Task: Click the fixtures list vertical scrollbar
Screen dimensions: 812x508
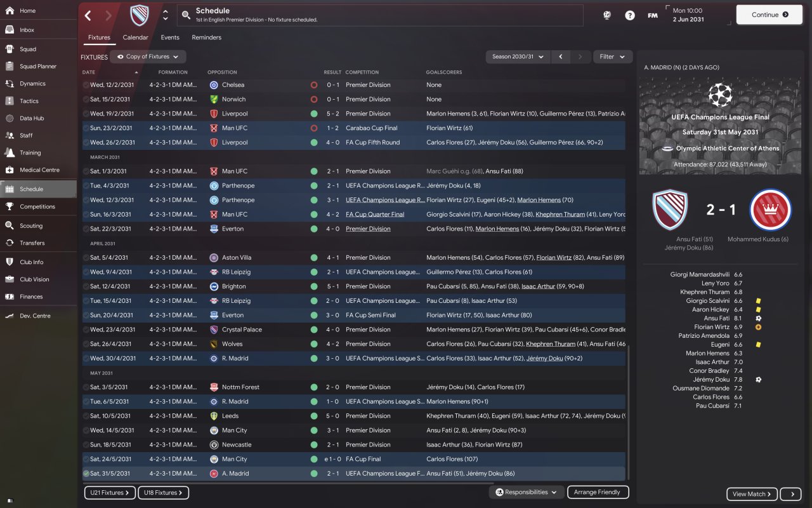Action: pyautogui.click(x=629, y=413)
